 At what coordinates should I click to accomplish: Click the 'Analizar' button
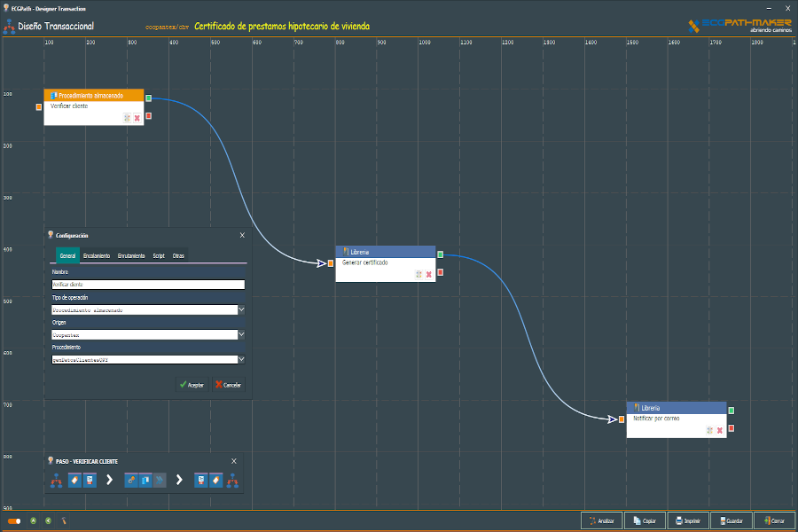tap(601, 520)
